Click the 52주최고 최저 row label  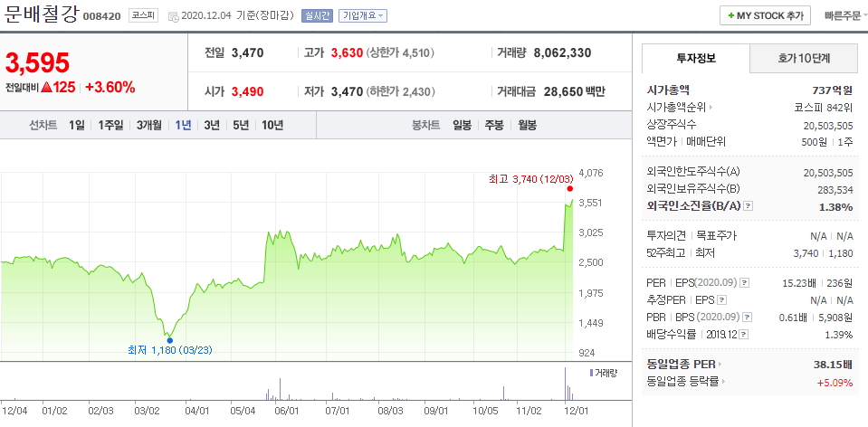(681, 253)
